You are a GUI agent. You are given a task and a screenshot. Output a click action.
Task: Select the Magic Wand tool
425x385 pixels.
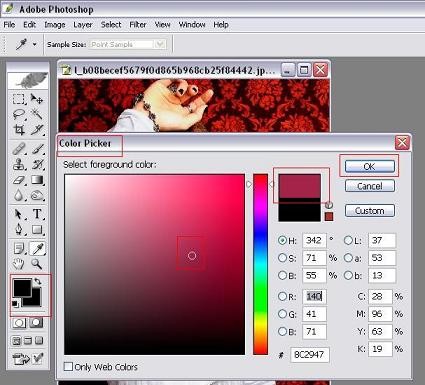click(37, 114)
